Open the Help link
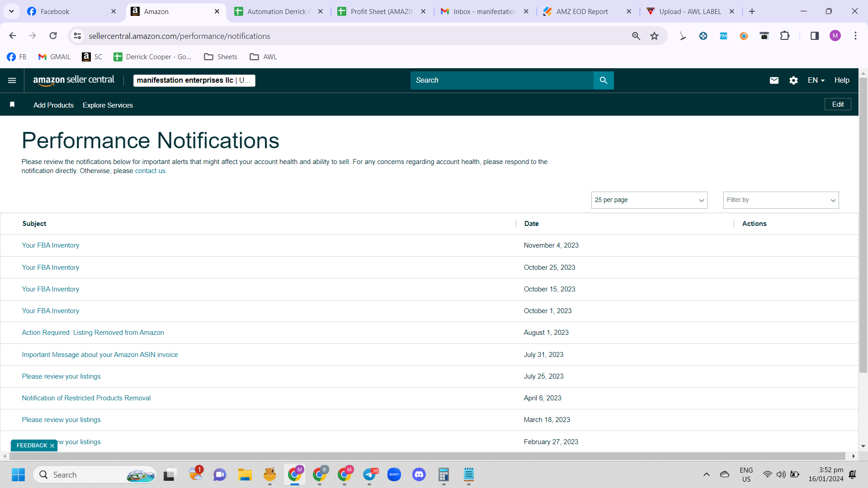 pos(842,80)
